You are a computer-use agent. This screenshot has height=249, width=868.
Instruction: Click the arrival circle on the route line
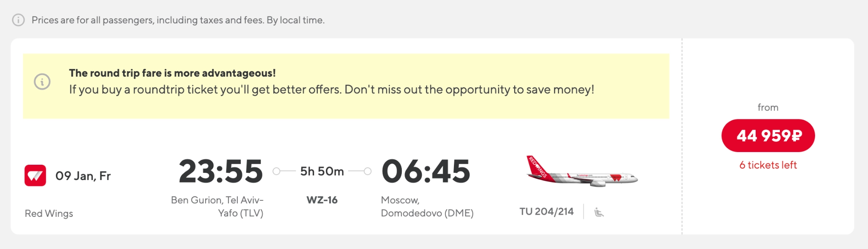click(367, 172)
